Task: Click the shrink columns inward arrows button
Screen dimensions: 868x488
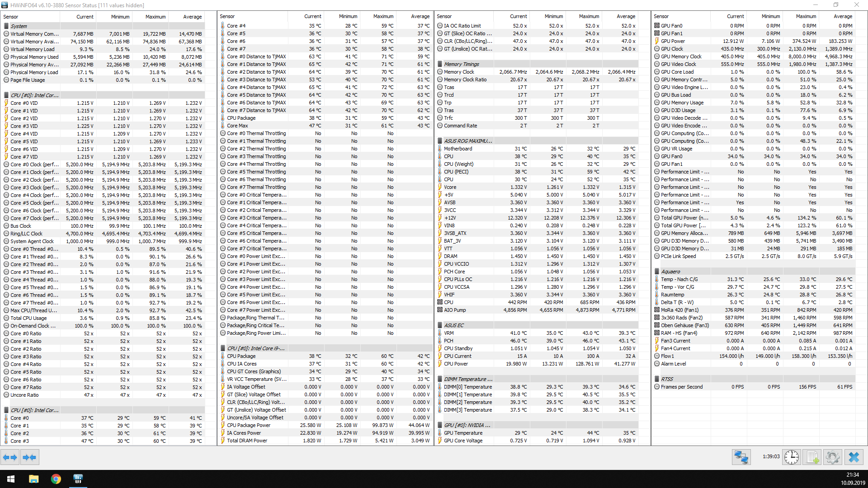Action: tap(29, 457)
